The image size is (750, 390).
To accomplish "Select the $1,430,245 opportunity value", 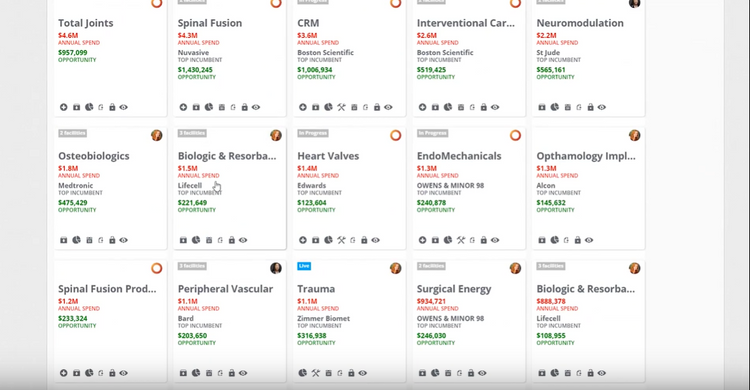I will tap(195, 70).
